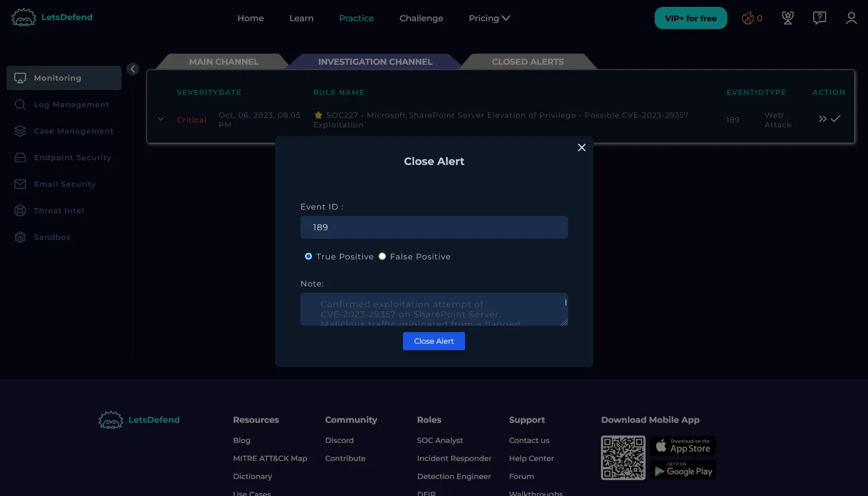This screenshot has width=868, height=496.
Task: Dismiss the Close Alert dialog with X
Action: [581, 147]
